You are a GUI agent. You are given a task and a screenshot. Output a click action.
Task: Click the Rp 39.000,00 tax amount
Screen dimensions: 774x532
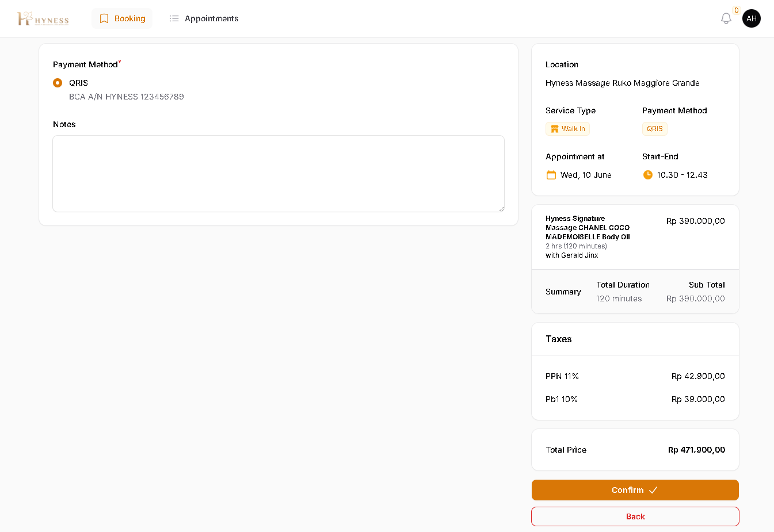click(x=698, y=399)
